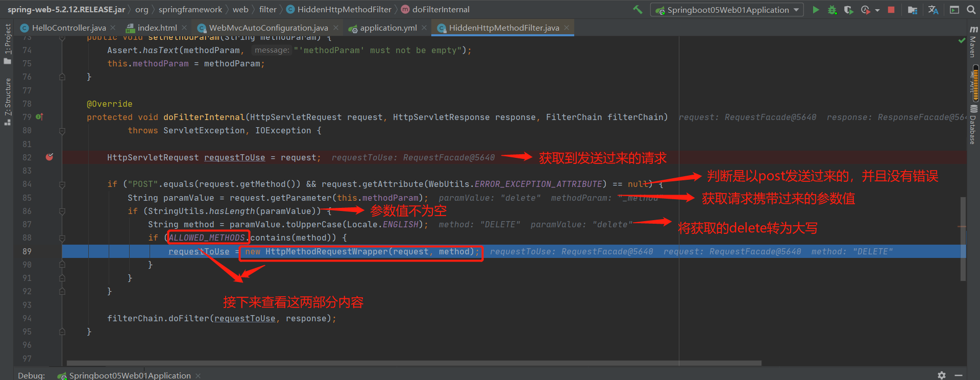Open the Springboot05Web01Application run configuration dropdown
This screenshot has height=380, width=980.
(x=727, y=10)
